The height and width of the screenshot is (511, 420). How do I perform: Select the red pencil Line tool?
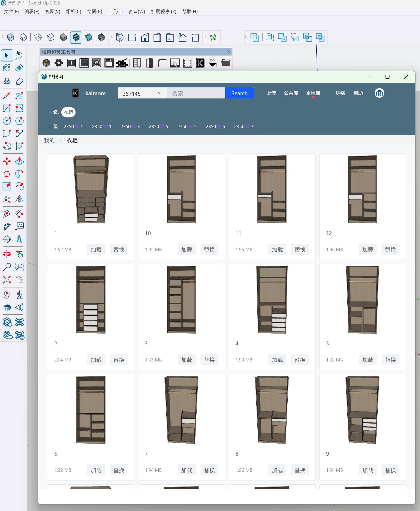pos(7,96)
